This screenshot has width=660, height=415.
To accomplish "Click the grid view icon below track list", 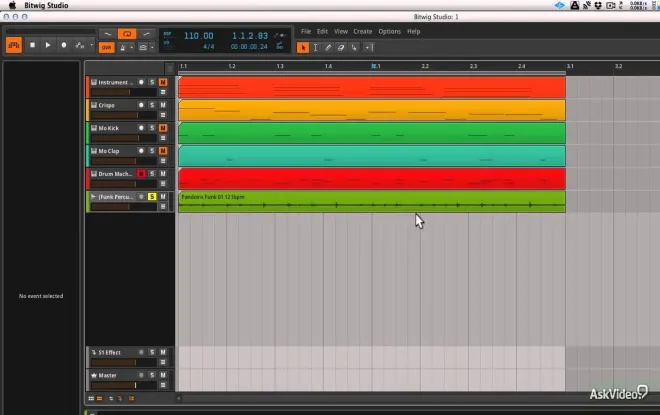I will coord(91,398).
